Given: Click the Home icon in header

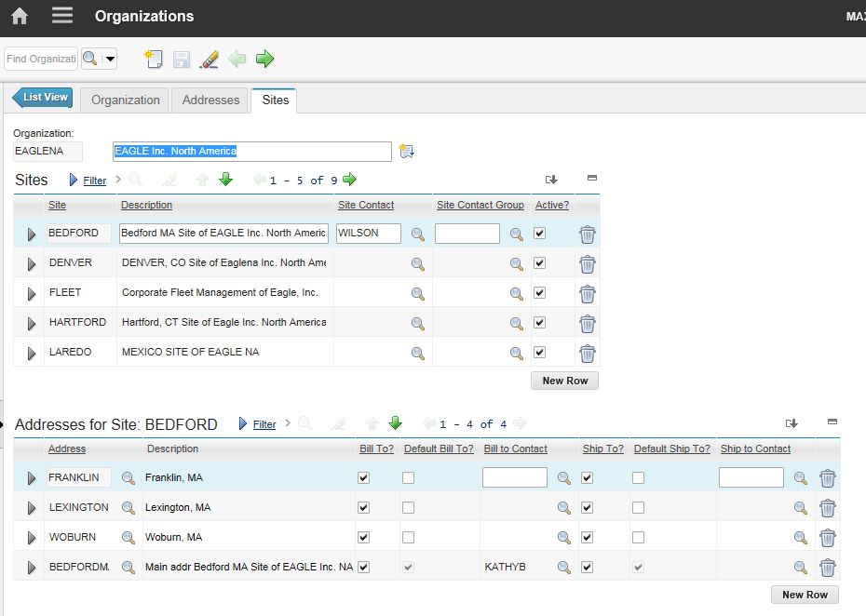Looking at the screenshot, I should pyautogui.click(x=19, y=16).
